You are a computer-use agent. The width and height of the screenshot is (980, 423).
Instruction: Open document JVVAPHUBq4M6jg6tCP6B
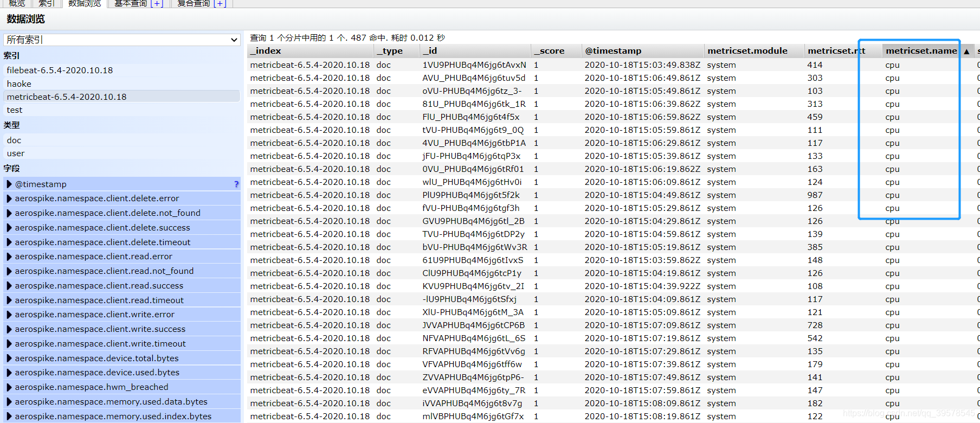(474, 325)
